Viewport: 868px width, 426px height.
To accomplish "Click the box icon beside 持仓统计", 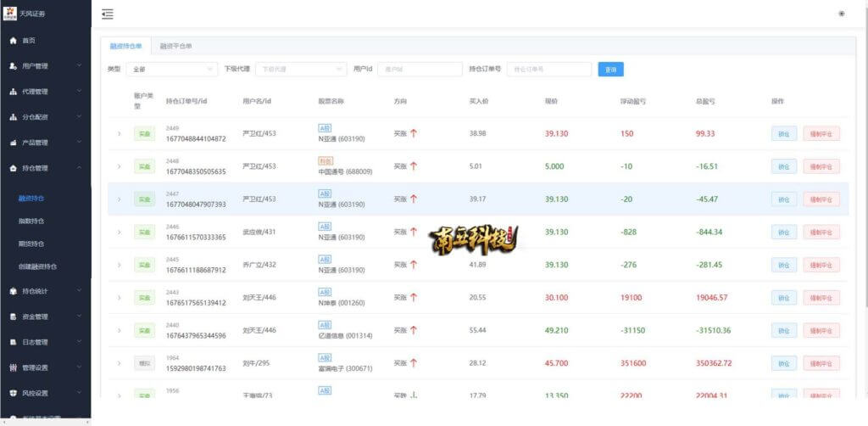I will (14, 291).
